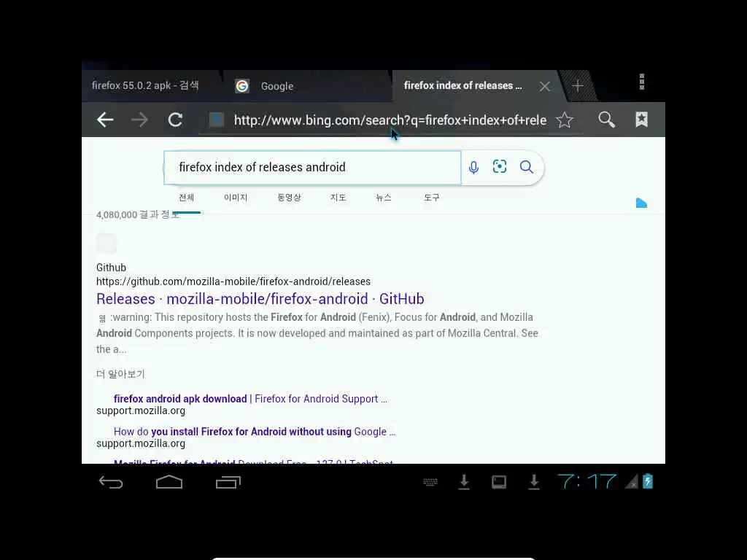Click the browser URL address bar
This screenshot has height=560, width=747.
pyautogui.click(x=390, y=120)
